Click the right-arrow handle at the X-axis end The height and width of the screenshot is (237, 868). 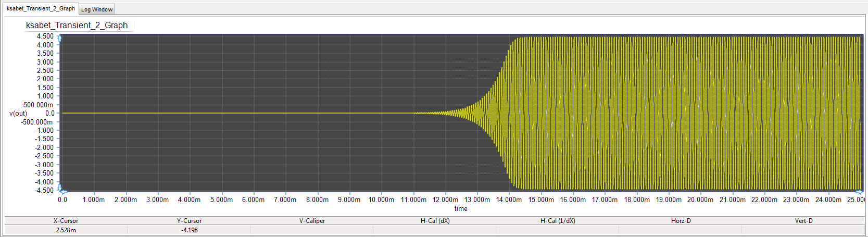pyautogui.click(x=859, y=192)
